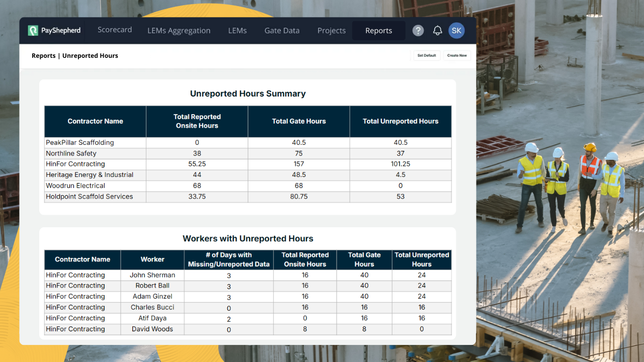This screenshot has height=362, width=644.
Task: Open the LEMs Aggregation tab
Action: pos(179,31)
